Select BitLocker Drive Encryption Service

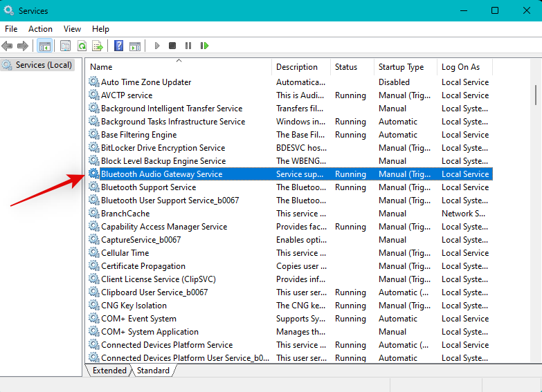coord(290,148)
